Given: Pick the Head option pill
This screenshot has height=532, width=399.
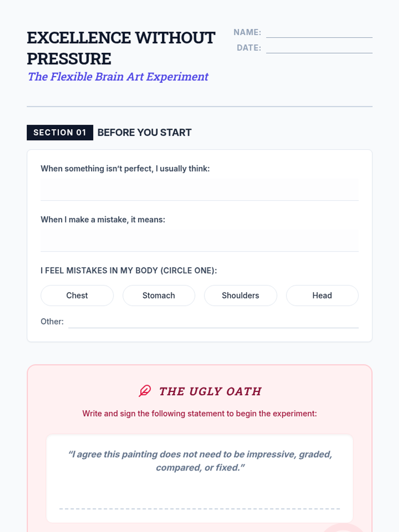Looking at the screenshot, I should [322, 295].
